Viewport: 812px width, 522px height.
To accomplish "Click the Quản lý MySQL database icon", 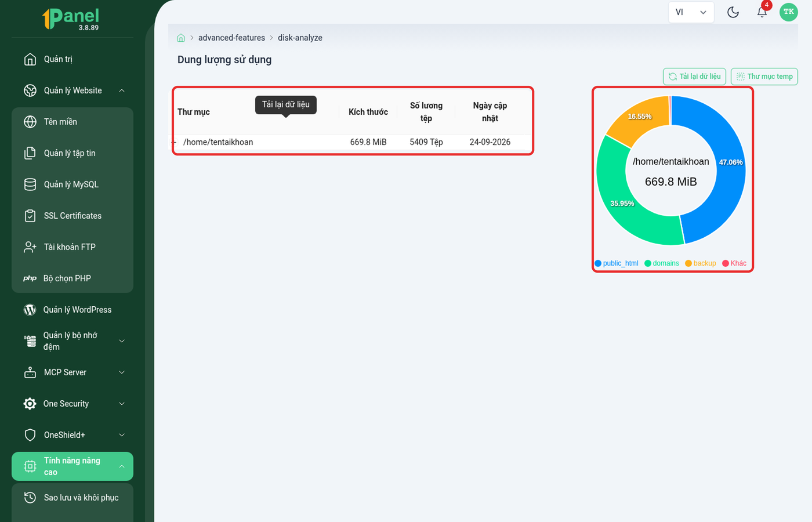I will (30, 184).
